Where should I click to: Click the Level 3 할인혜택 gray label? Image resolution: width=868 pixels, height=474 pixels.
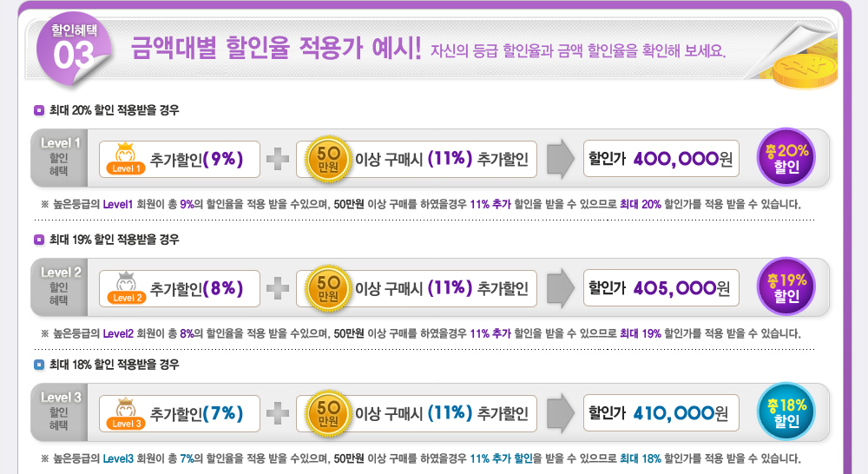59,412
